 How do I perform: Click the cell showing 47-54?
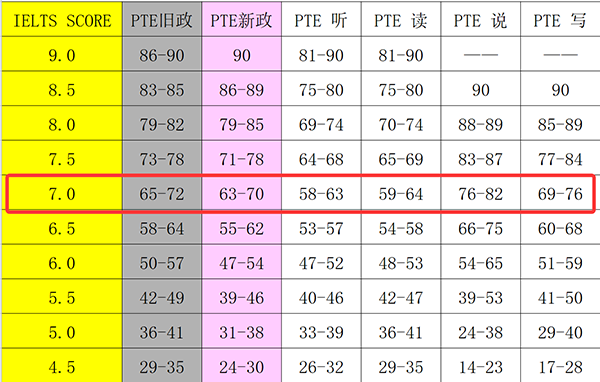point(241,262)
